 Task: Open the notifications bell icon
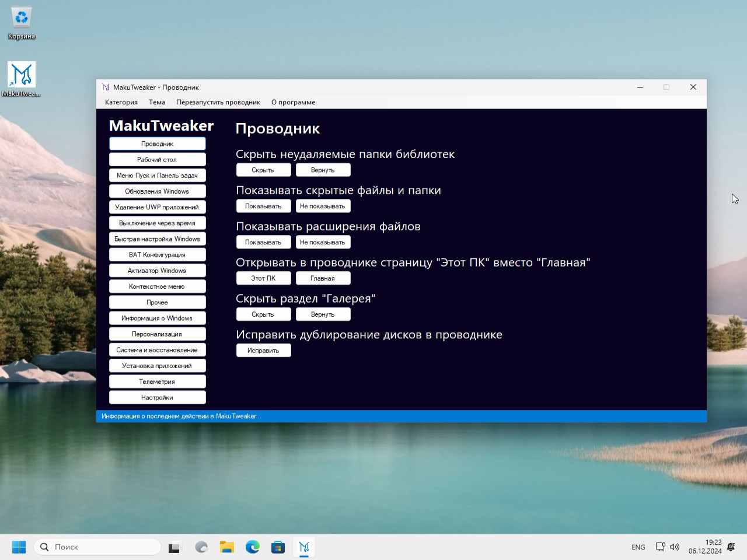pyautogui.click(x=731, y=547)
